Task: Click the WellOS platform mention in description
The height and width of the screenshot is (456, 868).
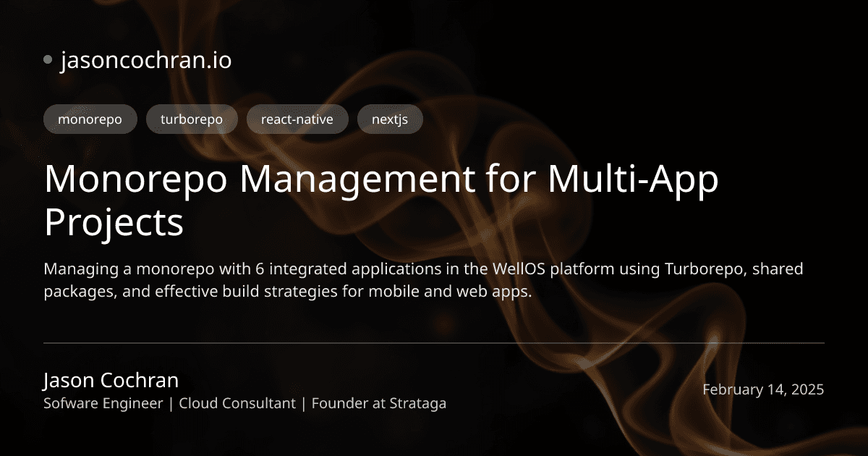Action: (x=520, y=269)
